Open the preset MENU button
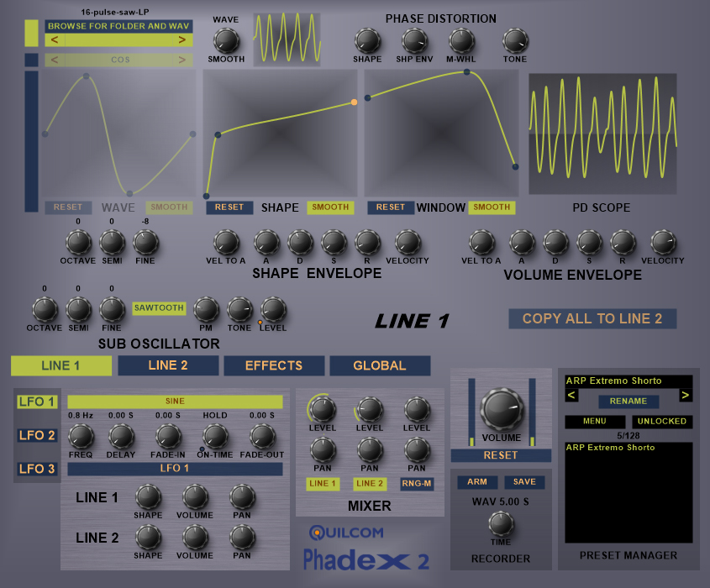 [x=595, y=422]
